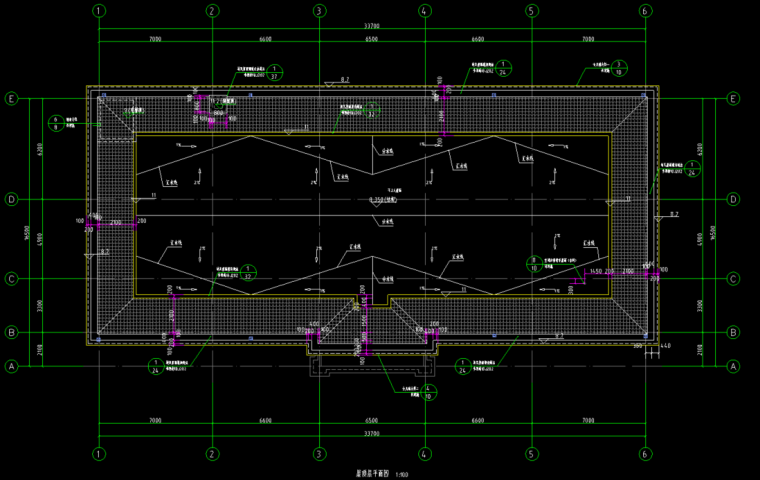Select the 440 dimension text
This screenshot has width=760, height=480.
(x=665, y=347)
